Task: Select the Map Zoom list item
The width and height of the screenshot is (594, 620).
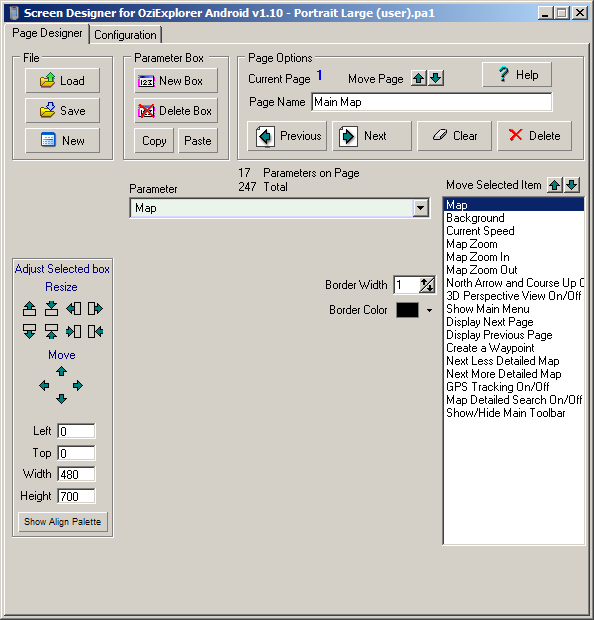Action: coord(514,244)
